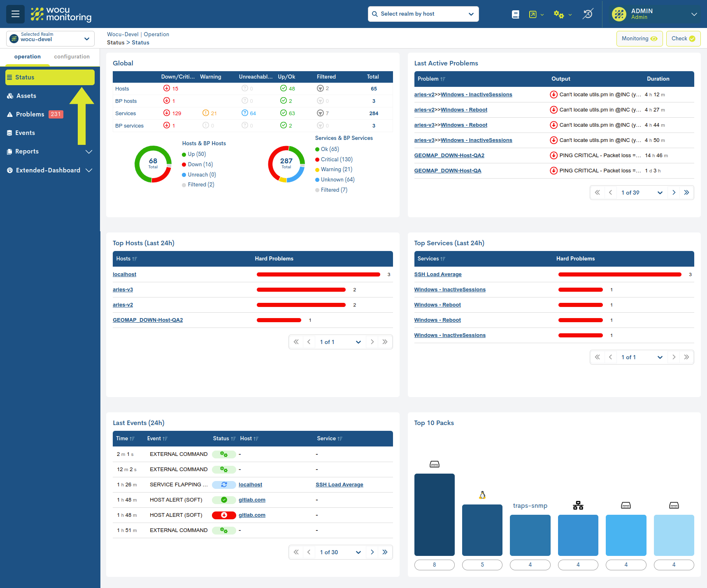Sort Last Events by Service column
This screenshot has width=707, height=588.
tap(340, 439)
